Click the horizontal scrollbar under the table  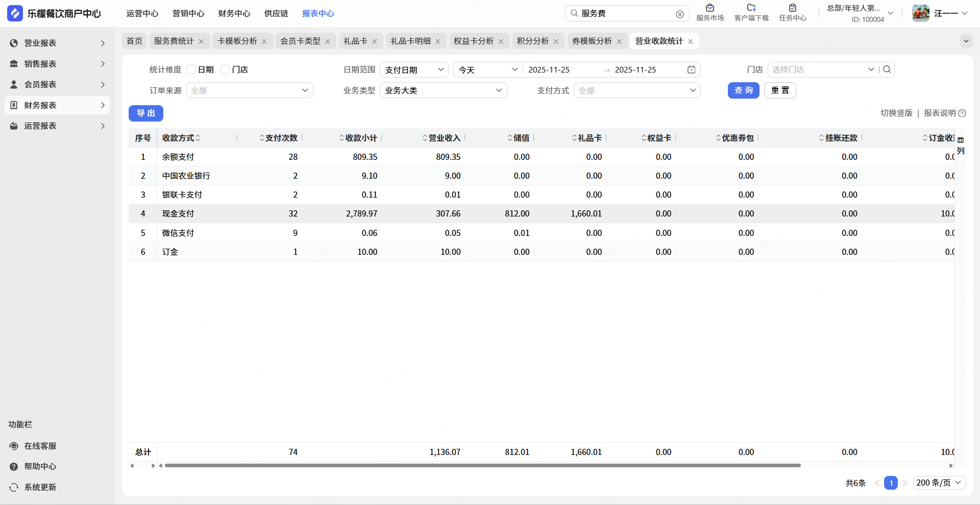point(482,466)
